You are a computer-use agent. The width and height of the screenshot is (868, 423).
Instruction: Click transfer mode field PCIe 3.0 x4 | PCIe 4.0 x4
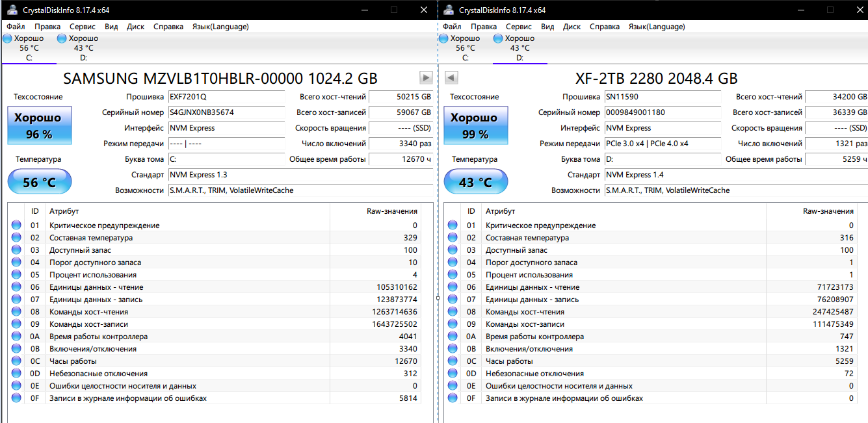662,144
